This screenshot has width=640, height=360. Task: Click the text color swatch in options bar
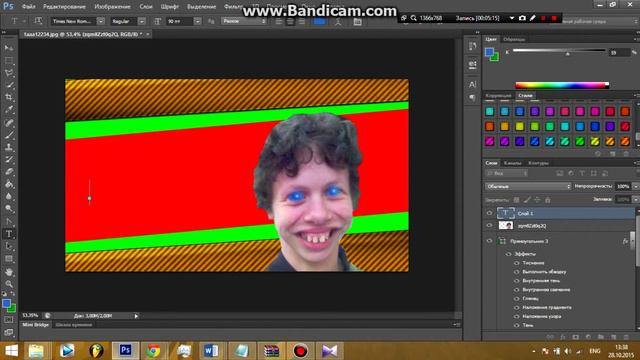click(x=320, y=21)
